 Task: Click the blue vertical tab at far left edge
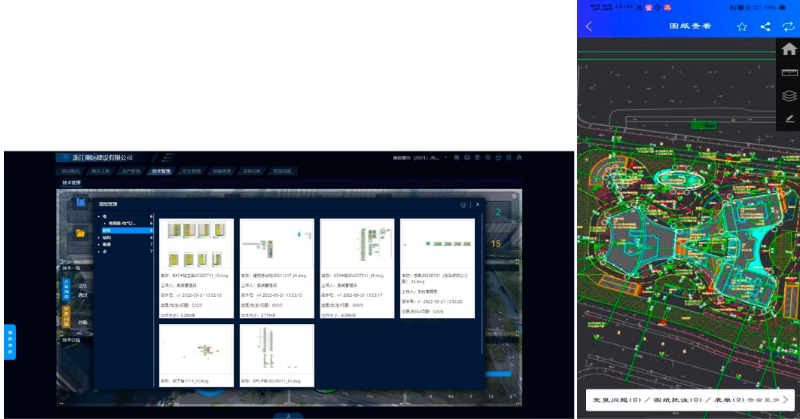pyautogui.click(x=10, y=342)
